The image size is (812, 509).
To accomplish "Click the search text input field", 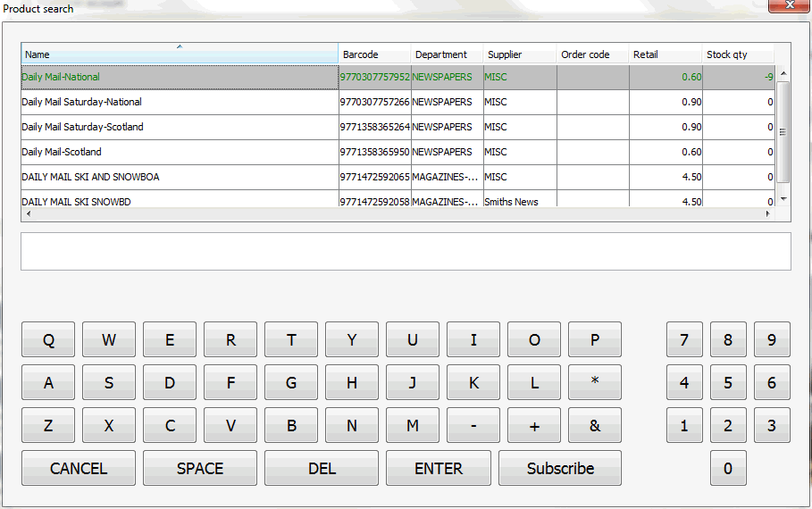I will pos(406,251).
